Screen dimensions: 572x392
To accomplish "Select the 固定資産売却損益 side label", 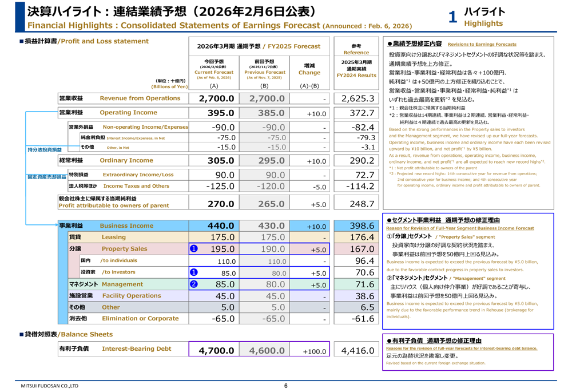I will [47, 177].
